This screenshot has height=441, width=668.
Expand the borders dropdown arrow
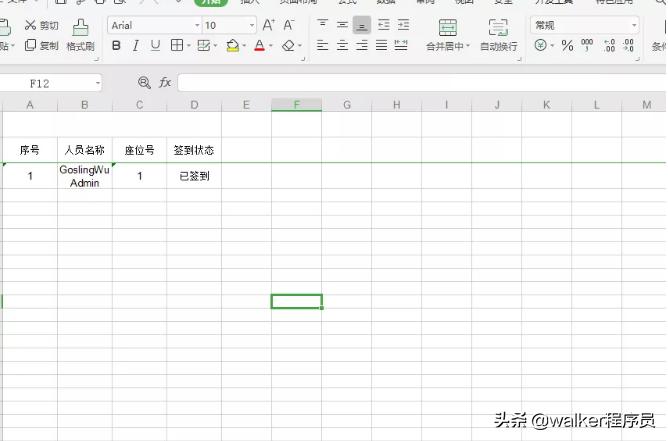[x=188, y=46]
